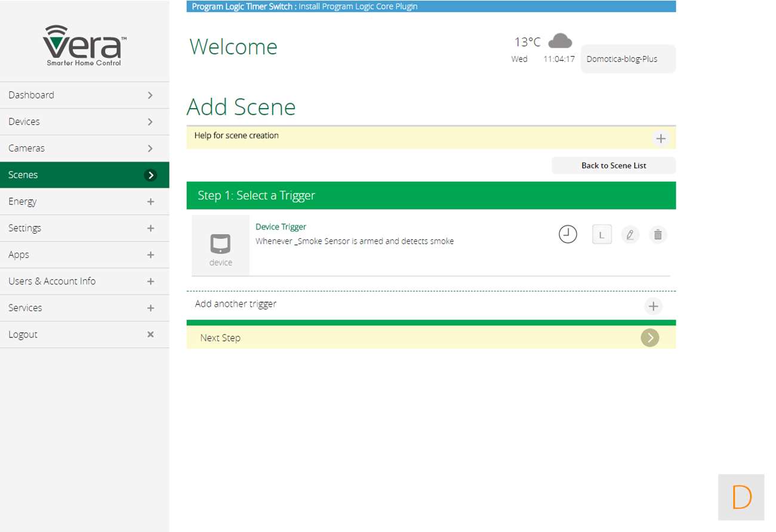Edit the Device Trigger with pencil icon
Screen dimensions: 776x532
click(x=630, y=235)
